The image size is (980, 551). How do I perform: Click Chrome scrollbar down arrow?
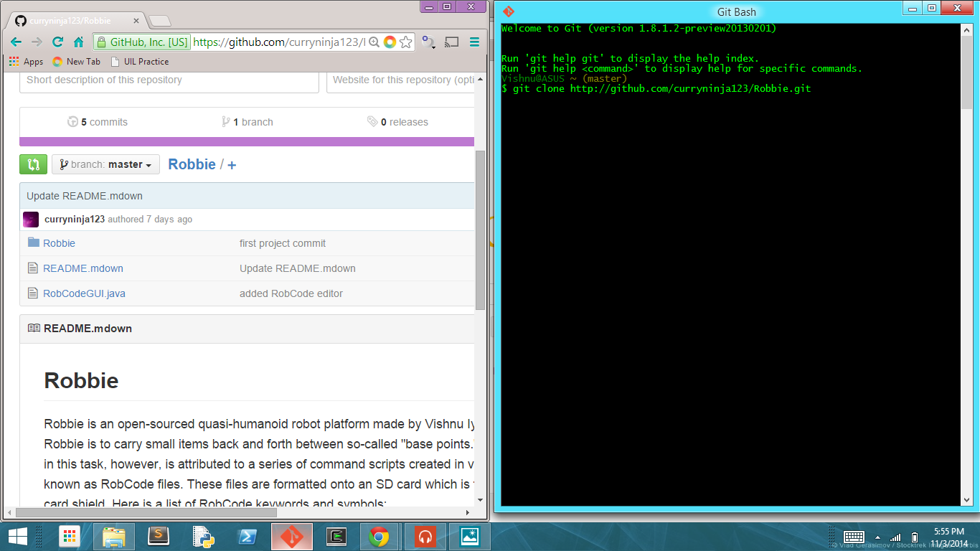480,500
